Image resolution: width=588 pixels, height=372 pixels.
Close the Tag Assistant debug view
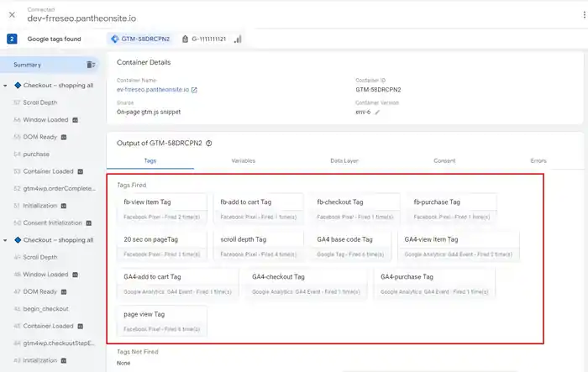pos(12,14)
